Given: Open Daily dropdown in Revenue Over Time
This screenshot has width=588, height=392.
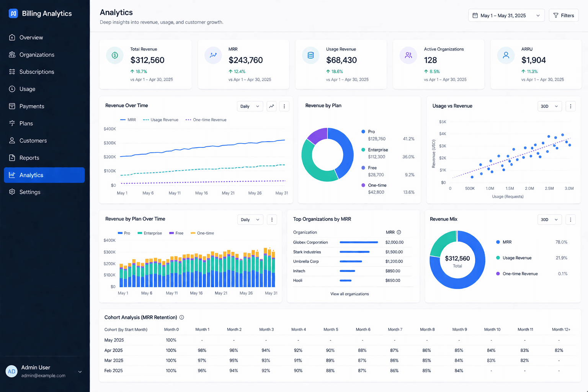Looking at the screenshot, I should coord(250,106).
